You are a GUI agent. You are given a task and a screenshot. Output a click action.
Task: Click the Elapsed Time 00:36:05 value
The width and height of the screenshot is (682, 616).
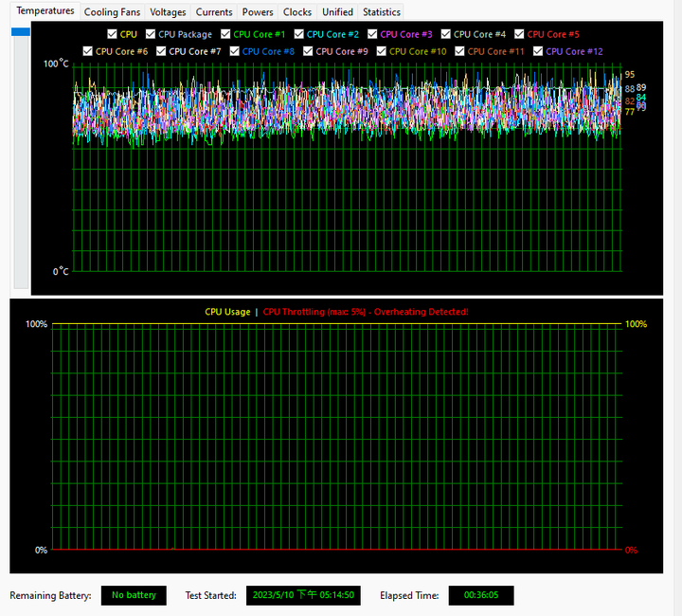pyautogui.click(x=481, y=595)
